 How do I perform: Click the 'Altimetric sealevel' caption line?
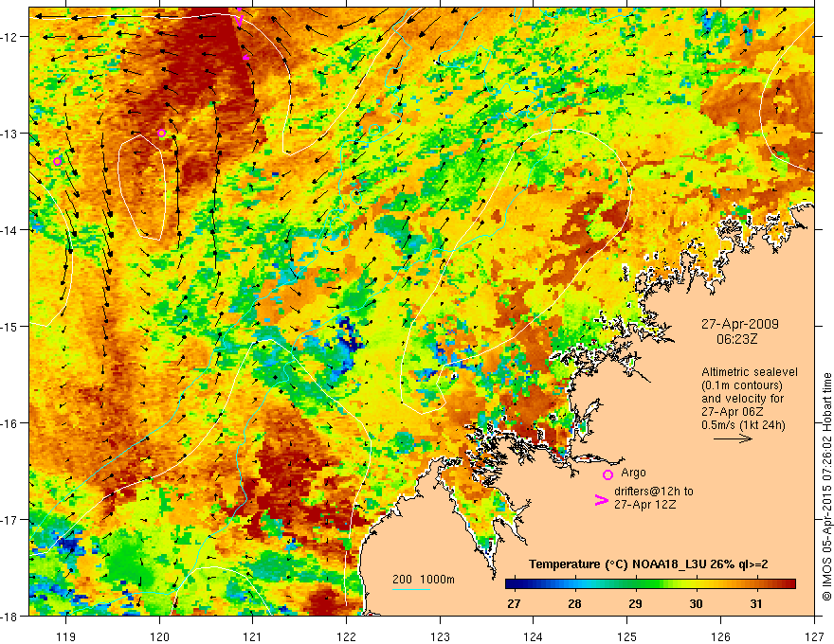click(x=750, y=372)
